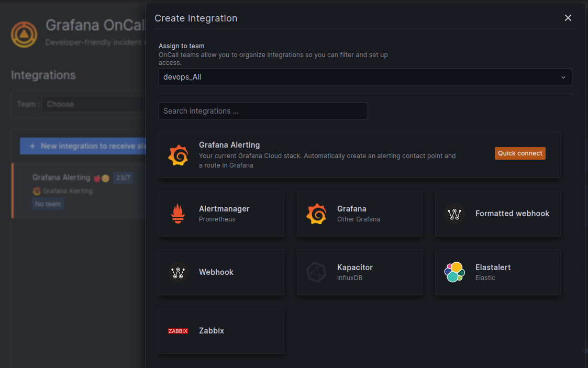The height and width of the screenshot is (368, 588).
Task: Click the 23/7 badge
Action: (123, 177)
